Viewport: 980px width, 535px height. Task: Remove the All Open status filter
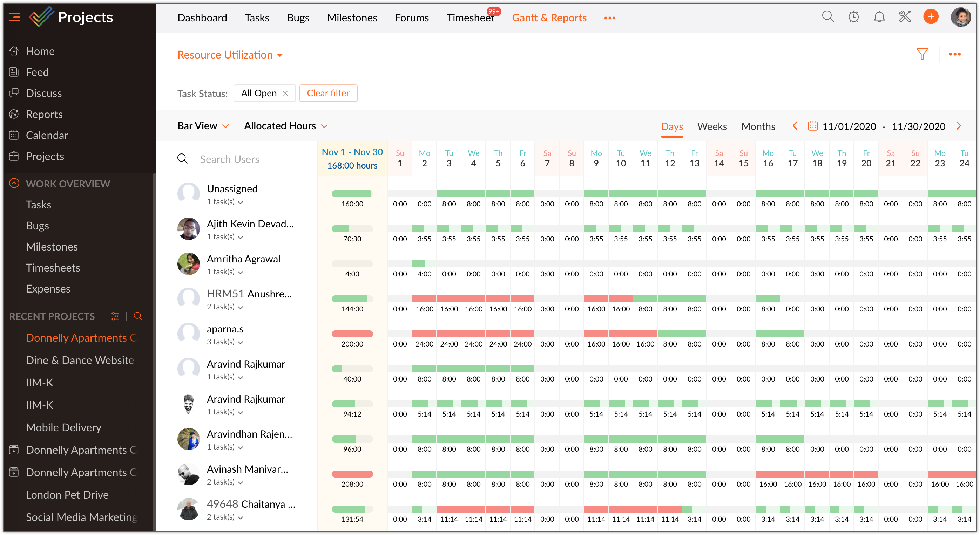285,93
